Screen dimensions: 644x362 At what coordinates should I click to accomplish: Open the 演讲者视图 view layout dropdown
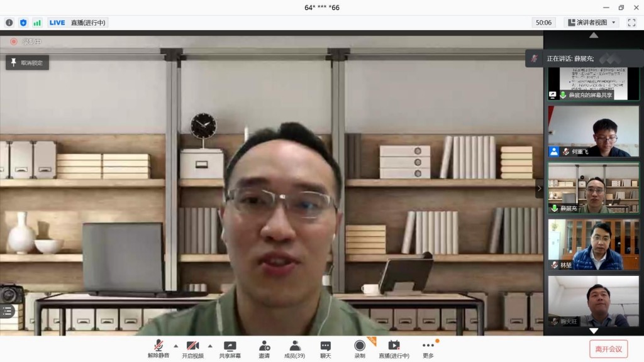tap(592, 23)
